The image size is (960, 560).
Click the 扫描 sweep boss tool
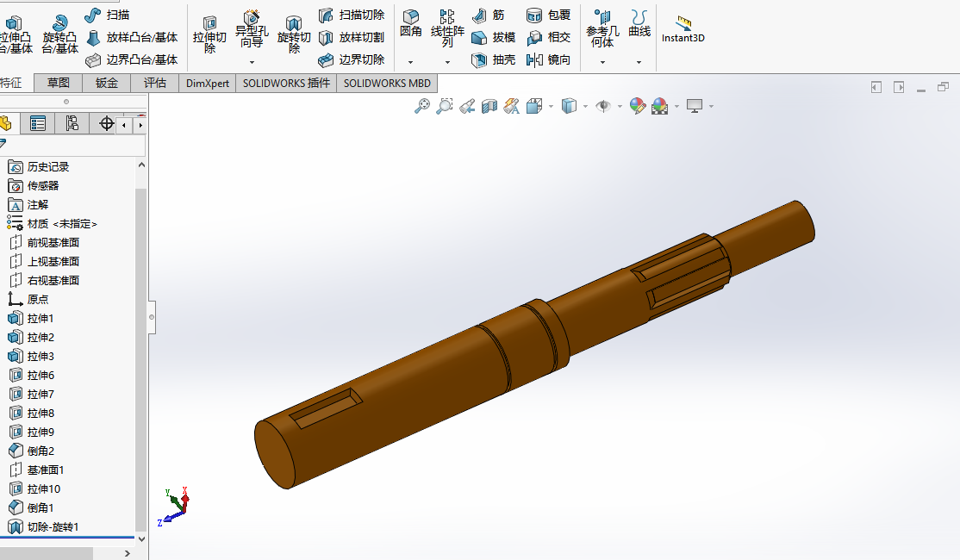click(x=107, y=15)
